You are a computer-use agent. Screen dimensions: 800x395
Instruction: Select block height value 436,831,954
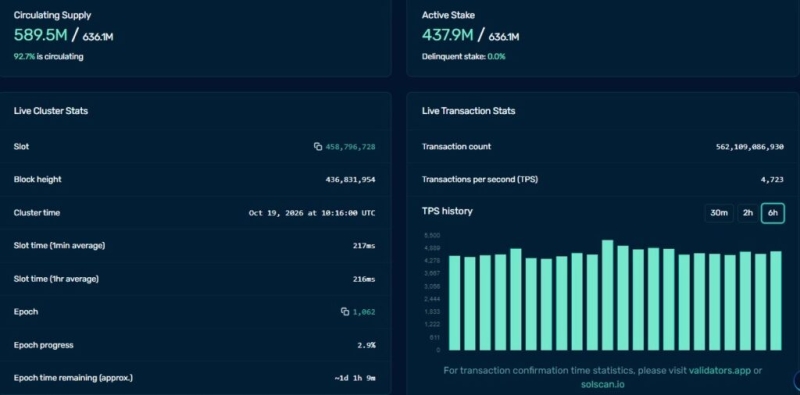pos(351,180)
